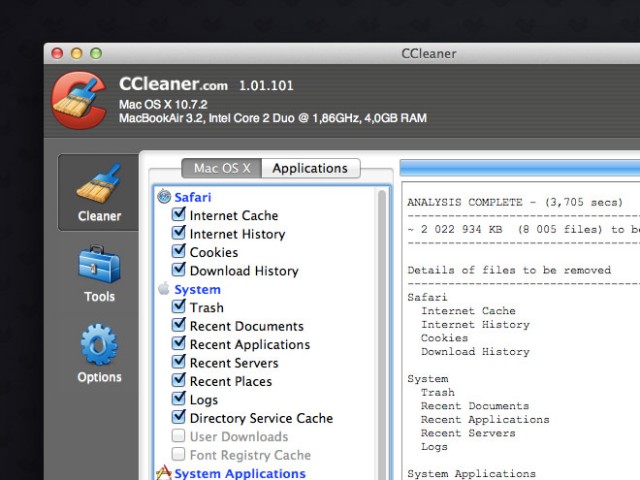The image size is (640, 480).
Task: Click the Apple System icon
Action: (x=164, y=289)
